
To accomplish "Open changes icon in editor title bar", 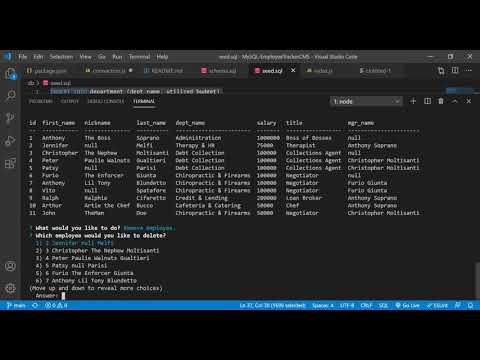I will [x=441, y=71].
